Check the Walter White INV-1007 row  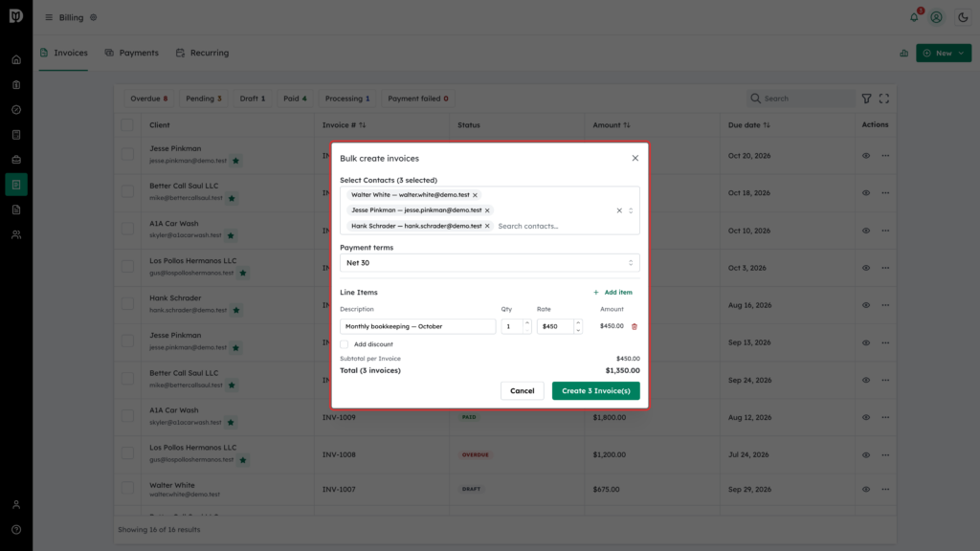[x=127, y=488]
